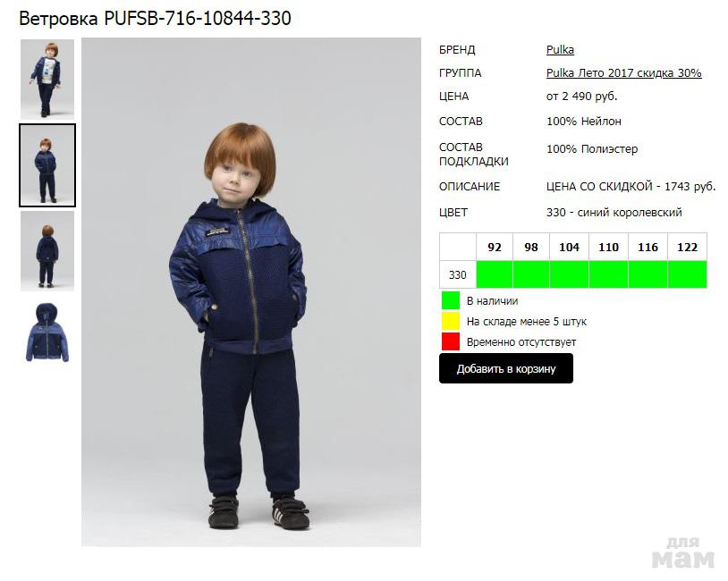
Task: Click the main product photo
Action: pos(251,292)
